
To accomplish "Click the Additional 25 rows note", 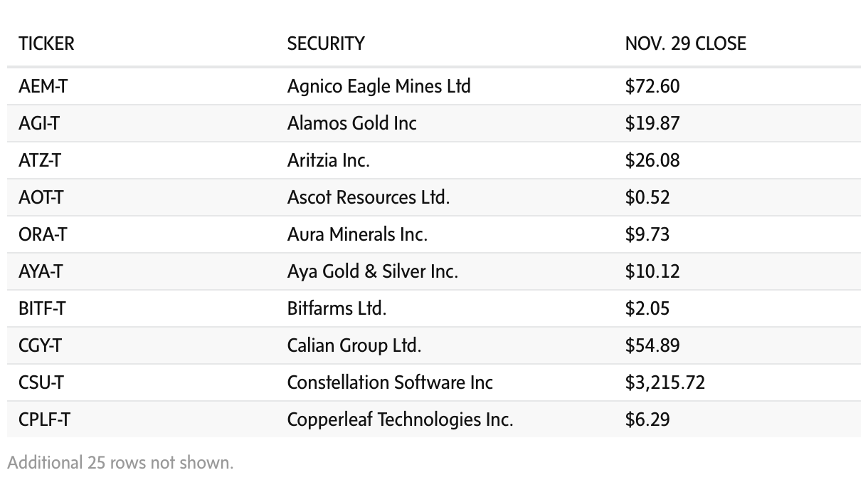I will [x=120, y=462].
